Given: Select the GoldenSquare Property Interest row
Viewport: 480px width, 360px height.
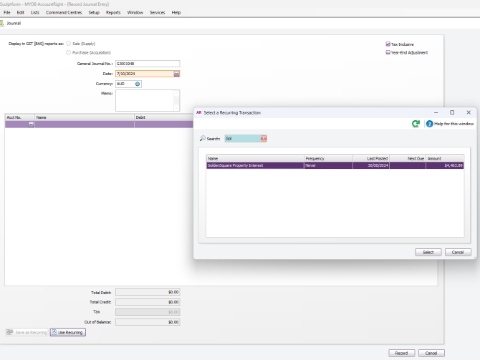Looking at the screenshot, I should (x=335, y=166).
